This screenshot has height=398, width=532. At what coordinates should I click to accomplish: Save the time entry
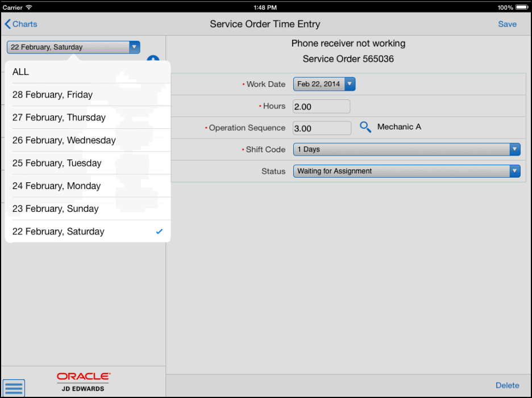coord(507,24)
